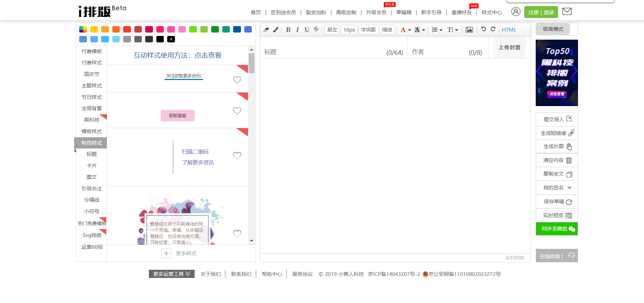644x303 pixels.
Task: Undo the last edit
Action: click(484, 29)
